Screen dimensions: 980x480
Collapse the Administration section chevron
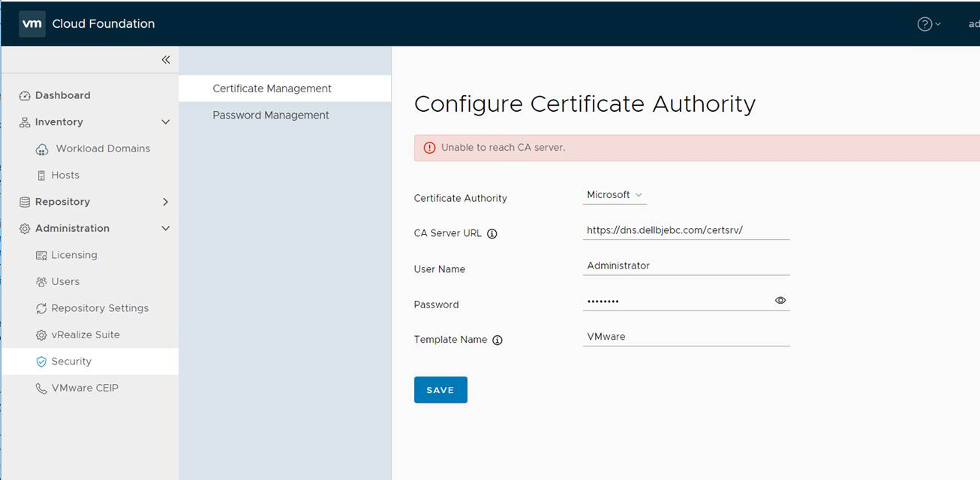[166, 229]
